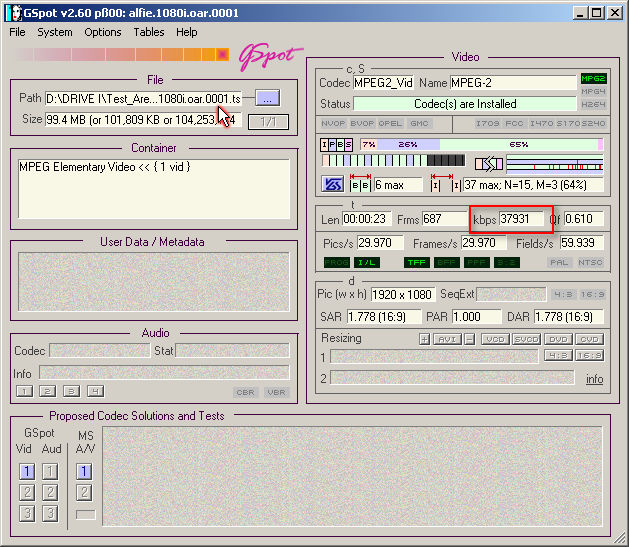This screenshot has height=547, width=629.
Task: Click the TFF field order indicator
Action: click(x=417, y=263)
